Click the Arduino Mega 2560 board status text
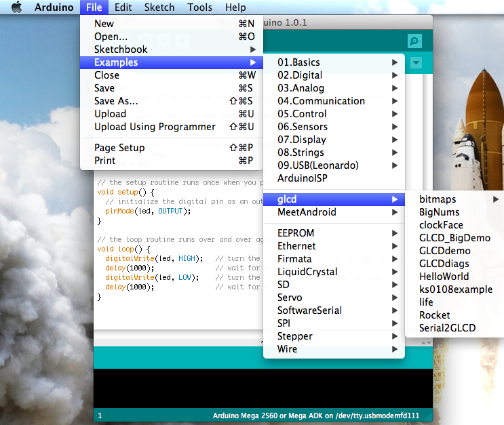504x425 pixels. click(x=316, y=416)
